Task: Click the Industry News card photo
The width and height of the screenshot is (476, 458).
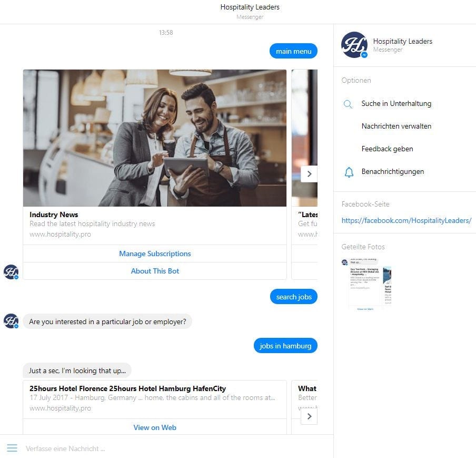Action: (155, 138)
